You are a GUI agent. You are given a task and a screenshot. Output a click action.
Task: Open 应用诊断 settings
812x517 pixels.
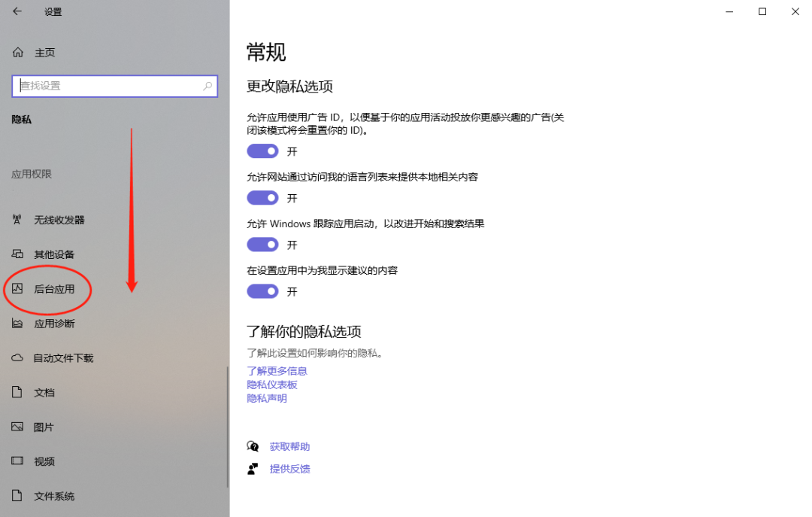pos(53,324)
